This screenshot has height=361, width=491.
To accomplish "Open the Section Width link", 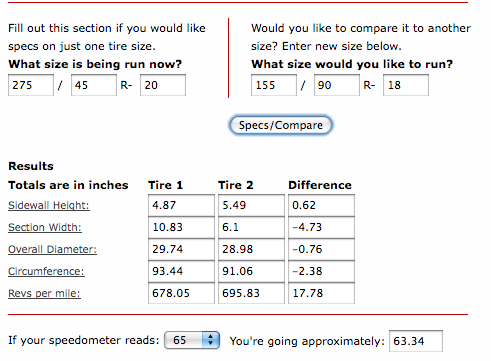I will tap(45, 227).
